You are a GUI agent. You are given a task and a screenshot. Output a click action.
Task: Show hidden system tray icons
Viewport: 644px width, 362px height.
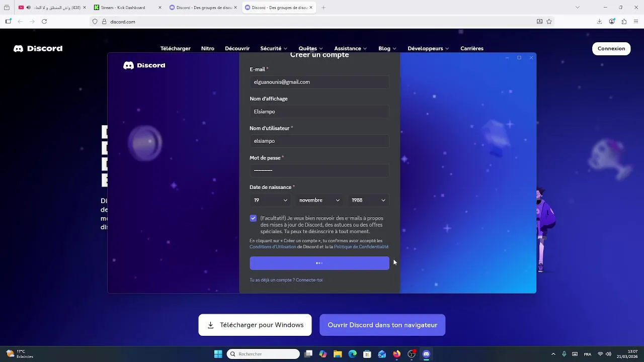point(553,354)
